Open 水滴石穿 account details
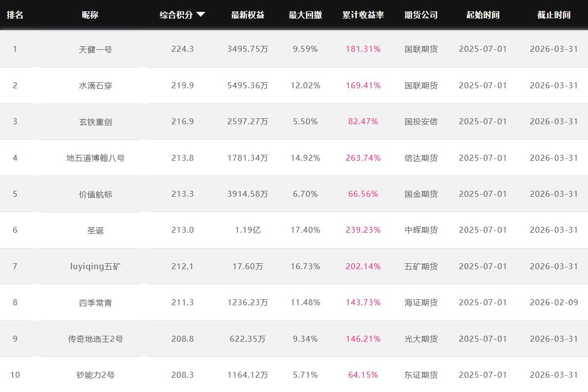The image size is (588, 392). coord(96,85)
